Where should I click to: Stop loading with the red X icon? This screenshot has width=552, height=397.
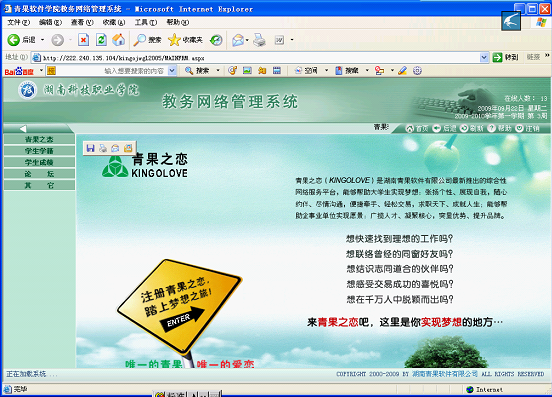click(x=83, y=40)
